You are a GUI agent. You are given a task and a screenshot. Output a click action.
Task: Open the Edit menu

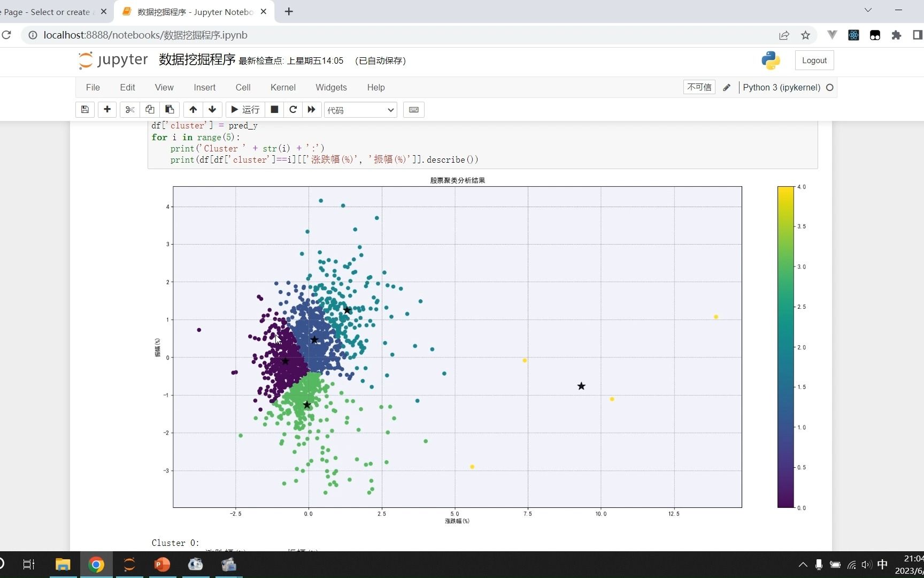pyautogui.click(x=127, y=87)
